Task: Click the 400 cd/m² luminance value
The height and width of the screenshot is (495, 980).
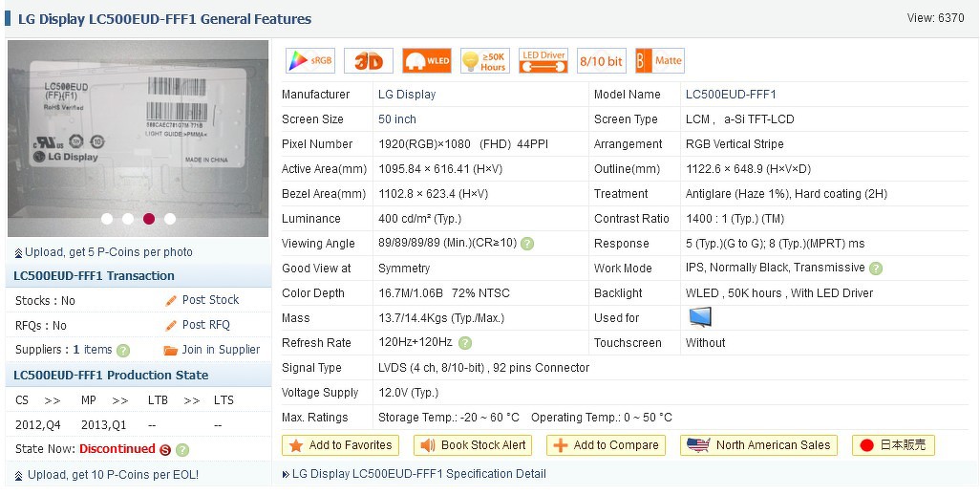Action: (419, 219)
